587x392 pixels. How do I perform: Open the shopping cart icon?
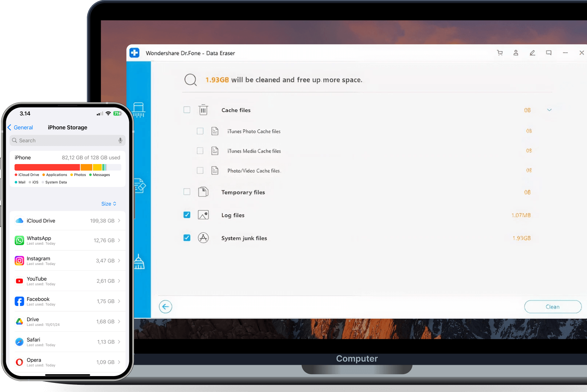point(500,53)
